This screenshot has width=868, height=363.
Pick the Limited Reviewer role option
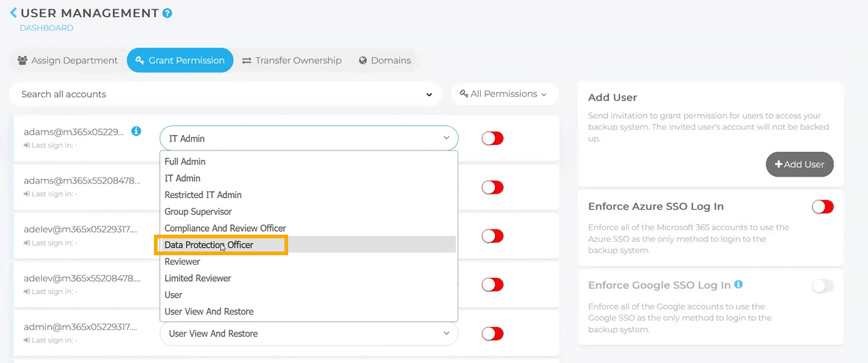click(198, 278)
